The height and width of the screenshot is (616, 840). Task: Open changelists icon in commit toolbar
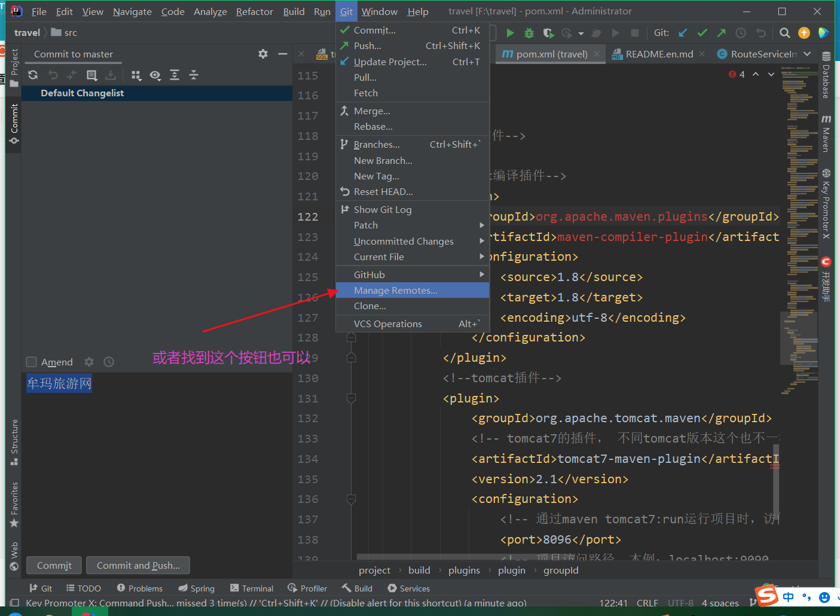91,75
